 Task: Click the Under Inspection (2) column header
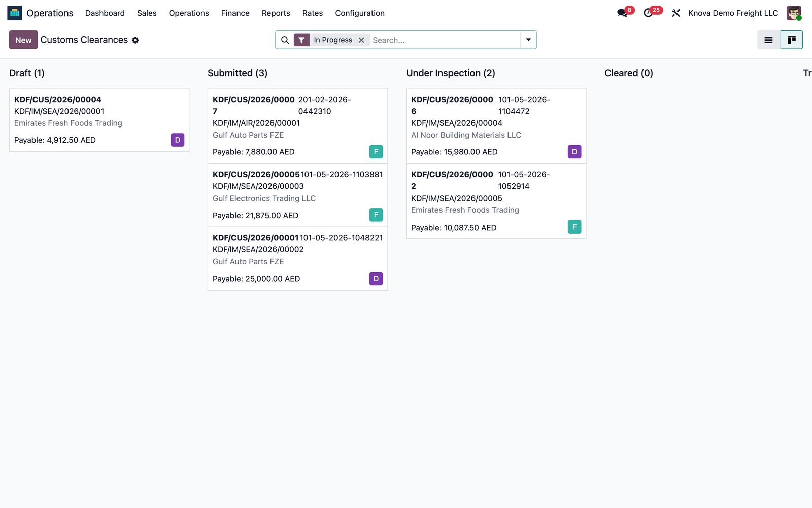click(x=451, y=73)
